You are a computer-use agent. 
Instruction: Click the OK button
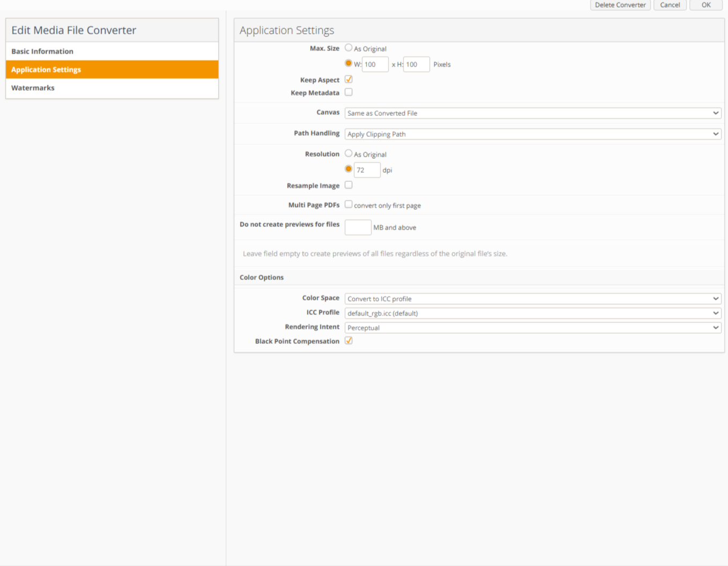point(706,5)
